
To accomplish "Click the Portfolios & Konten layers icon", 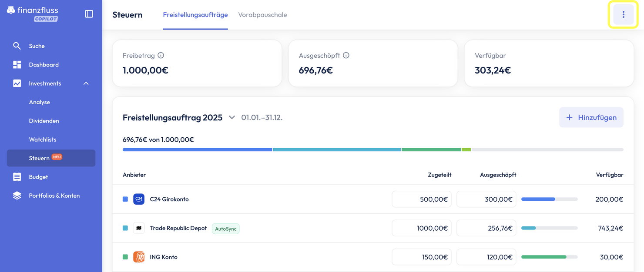I will pos(17,196).
